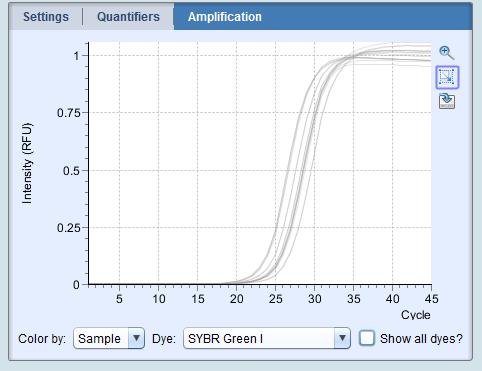
Task: Click the Cycle x-axis title
Action: point(415,315)
